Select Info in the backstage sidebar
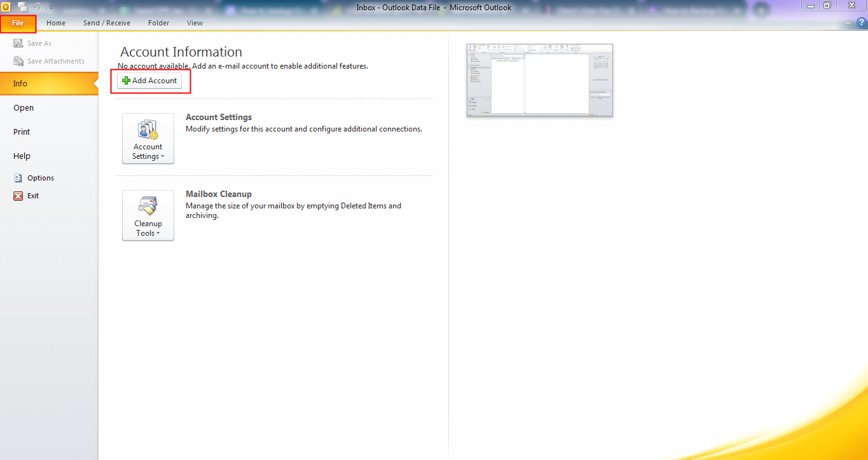The image size is (868, 460). 49,83
